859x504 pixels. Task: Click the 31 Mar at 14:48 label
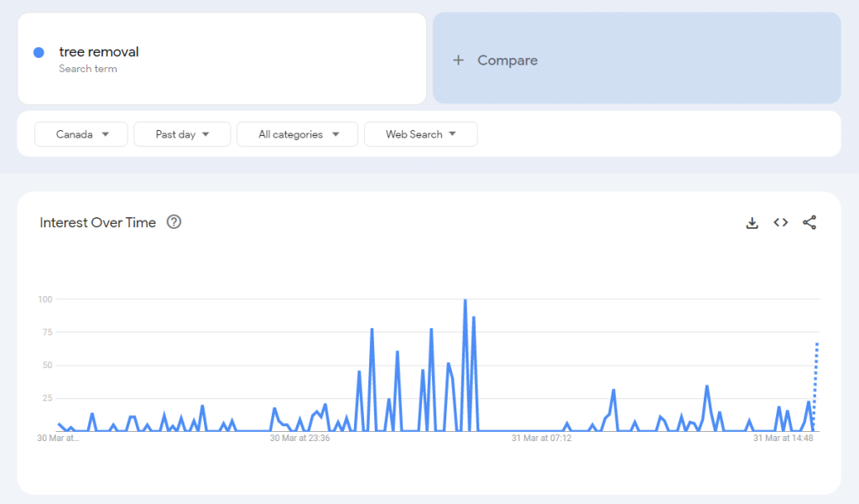pyautogui.click(x=783, y=438)
